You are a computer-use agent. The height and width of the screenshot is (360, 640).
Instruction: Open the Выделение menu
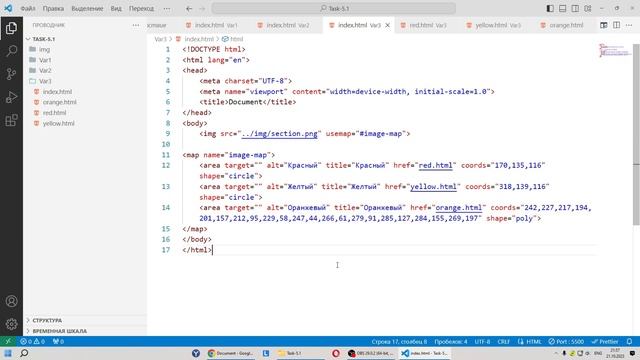point(87,9)
